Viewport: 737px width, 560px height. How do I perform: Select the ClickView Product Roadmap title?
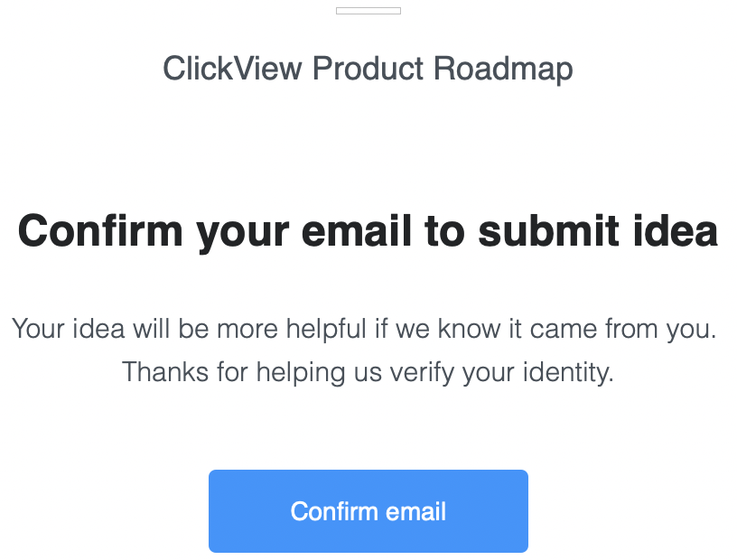pyautogui.click(x=368, y=70)
